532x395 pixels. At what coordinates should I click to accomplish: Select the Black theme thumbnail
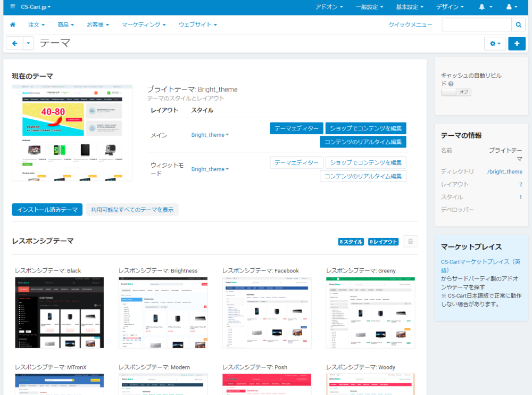click(60, 313)
